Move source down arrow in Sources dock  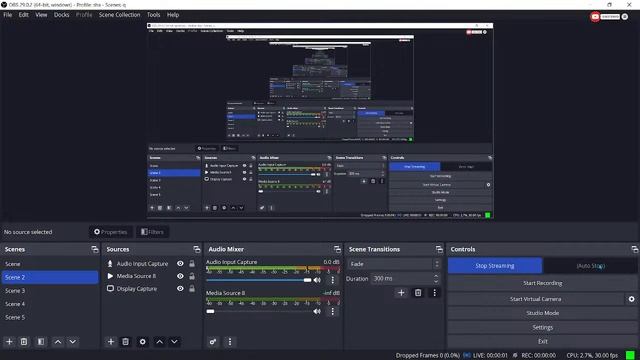point(174,342)
